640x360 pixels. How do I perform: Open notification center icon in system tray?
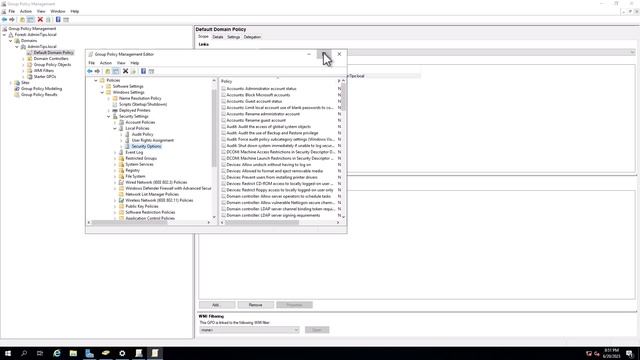coord(630,353)
